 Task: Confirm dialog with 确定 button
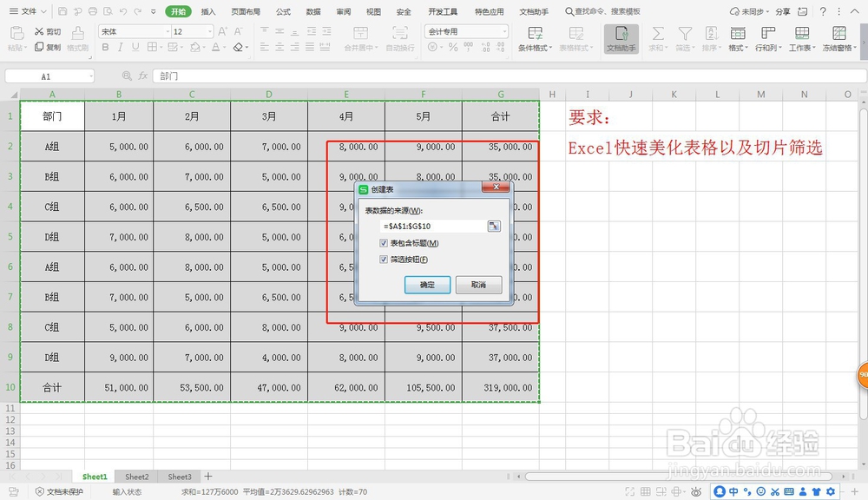[427, 285]
